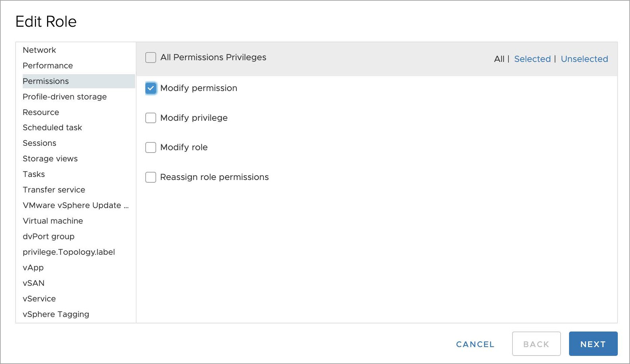Enable the Modify privilege checkbox
The image size is (630, 364).
tap(151, 118)
